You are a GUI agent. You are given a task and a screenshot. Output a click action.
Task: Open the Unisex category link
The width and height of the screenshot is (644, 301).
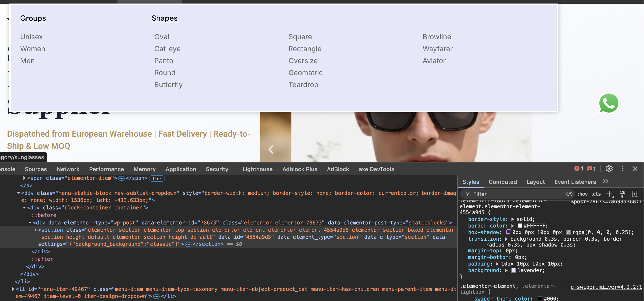tap(31, 37)
